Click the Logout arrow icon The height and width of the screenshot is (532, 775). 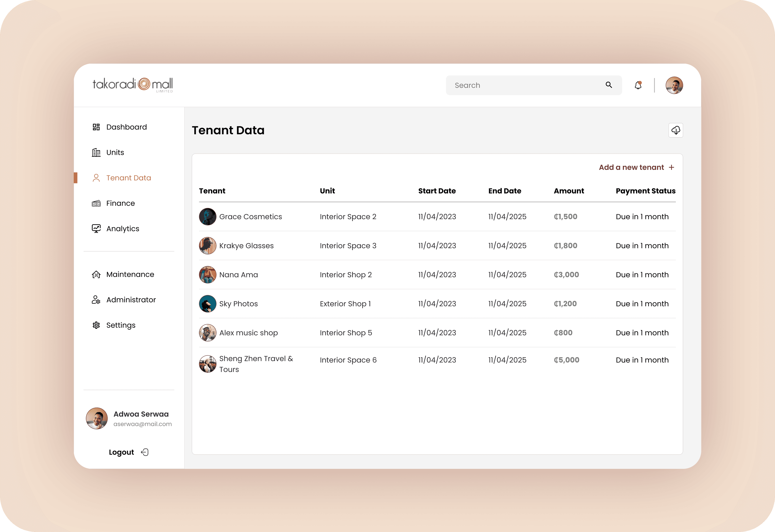click(145, 452)
